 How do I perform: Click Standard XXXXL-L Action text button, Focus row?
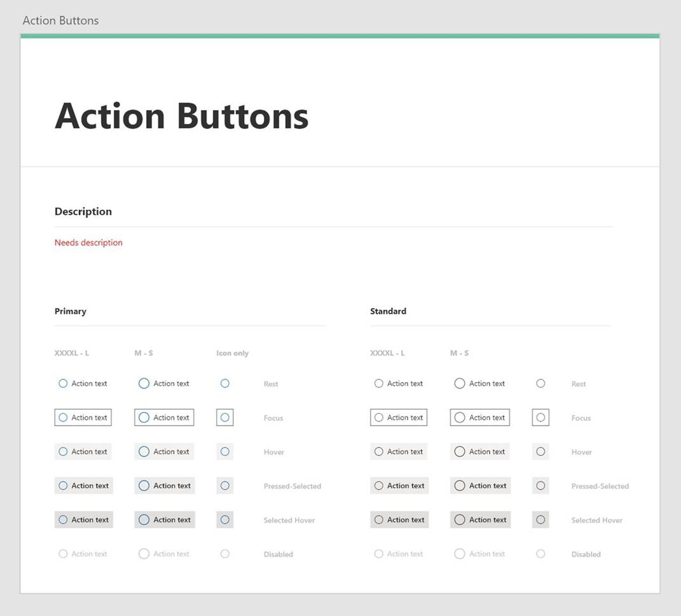[399, 417]
